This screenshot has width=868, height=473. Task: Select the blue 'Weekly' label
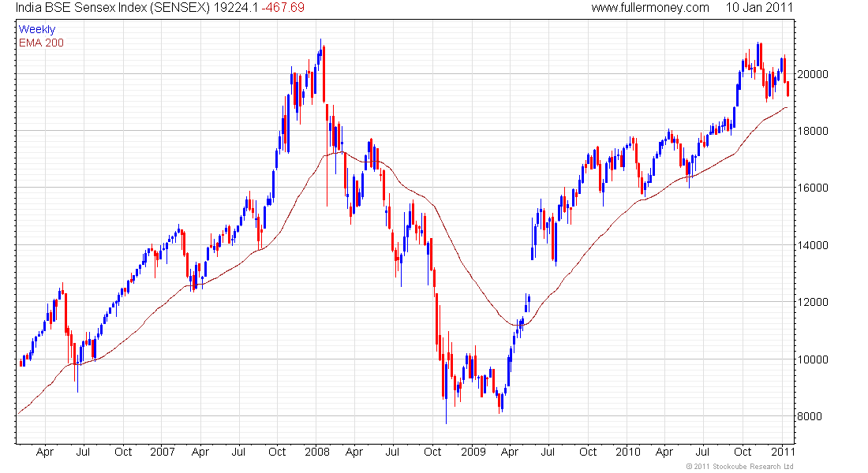pos(37,29)
